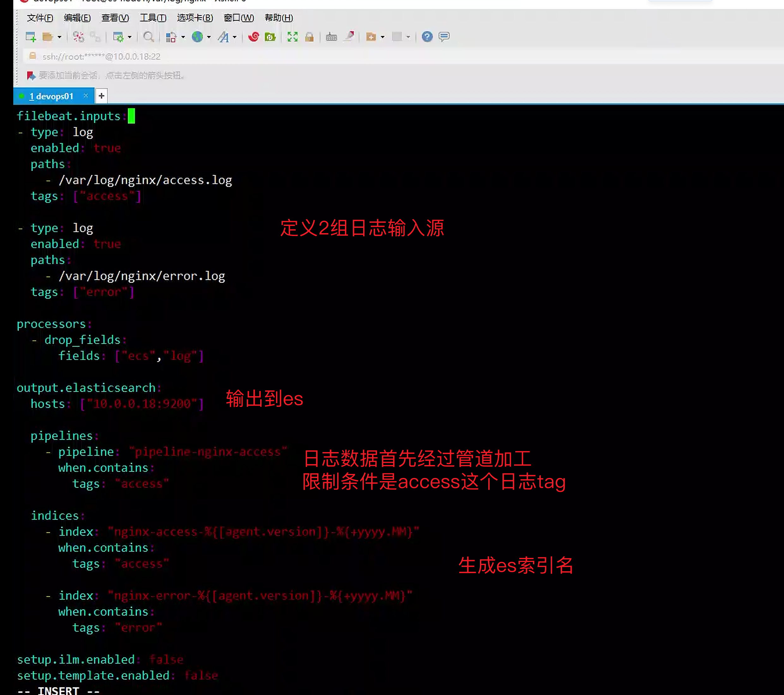Click the web browser globe icon

point(197,37)
